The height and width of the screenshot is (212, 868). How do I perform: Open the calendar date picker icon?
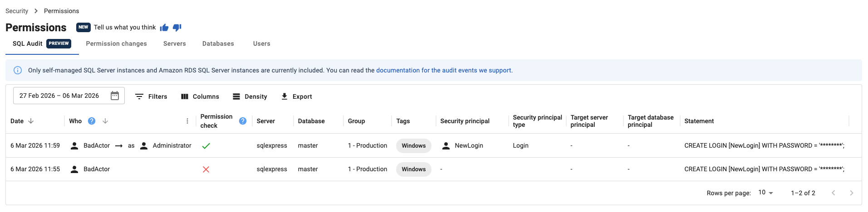coord(115,96)
